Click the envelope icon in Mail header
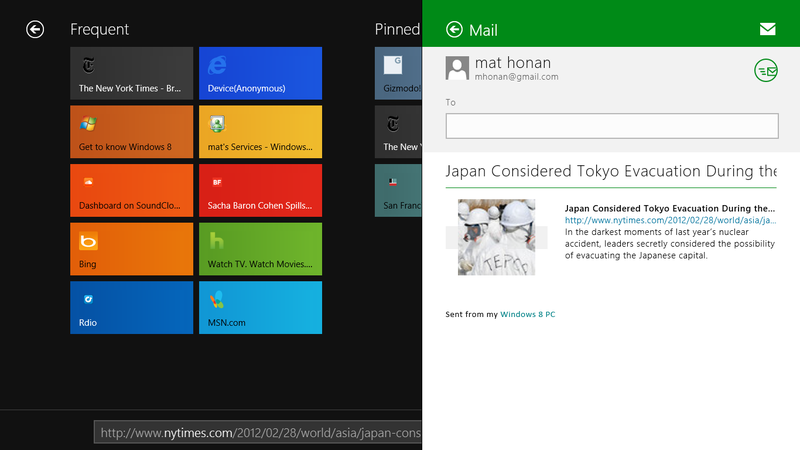The width and height of the screenshot is (800, 450). (x=767, y=29)
